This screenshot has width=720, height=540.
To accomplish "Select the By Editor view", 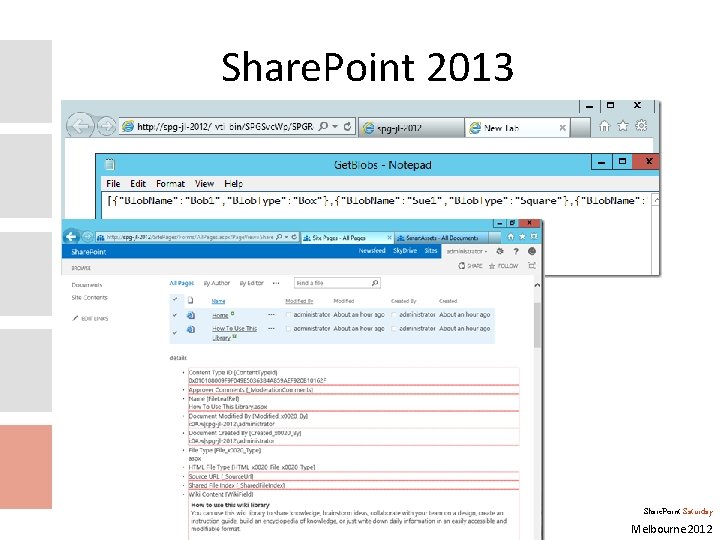I will point(252,283).
